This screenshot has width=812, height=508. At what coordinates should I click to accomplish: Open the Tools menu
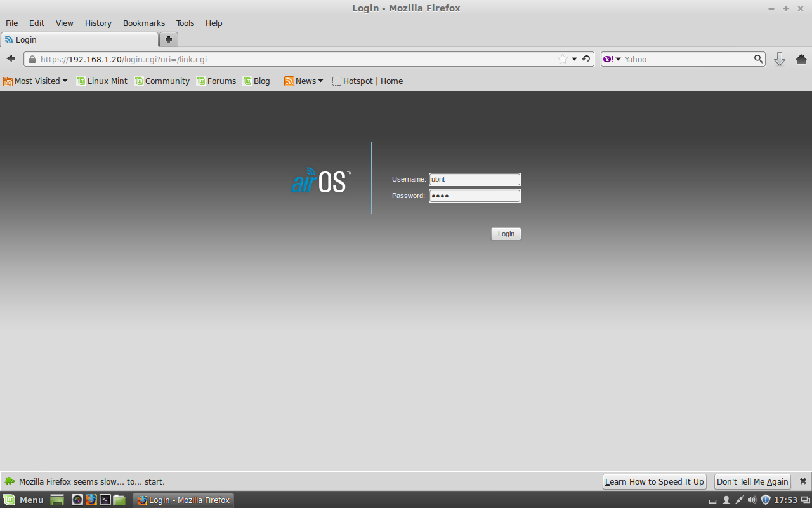[185, 23]
